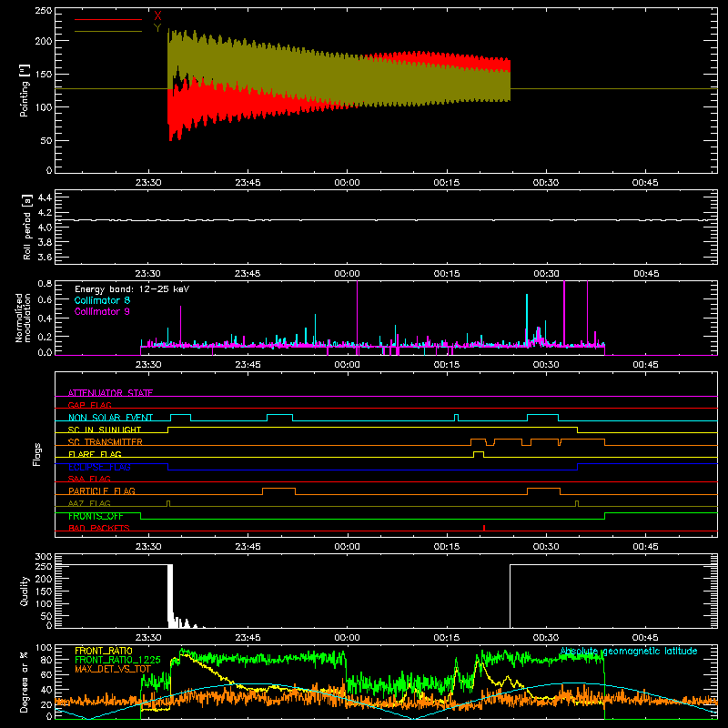Select the FRONTS_OFF flag label
Viewport: 728px width, 728px height.
tap(96, 516)
